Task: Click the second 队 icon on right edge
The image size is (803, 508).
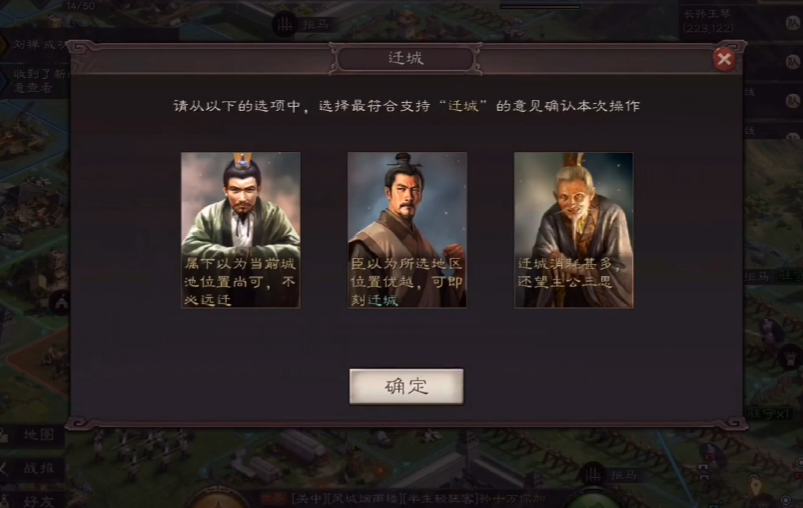Action: coord(793,61)
